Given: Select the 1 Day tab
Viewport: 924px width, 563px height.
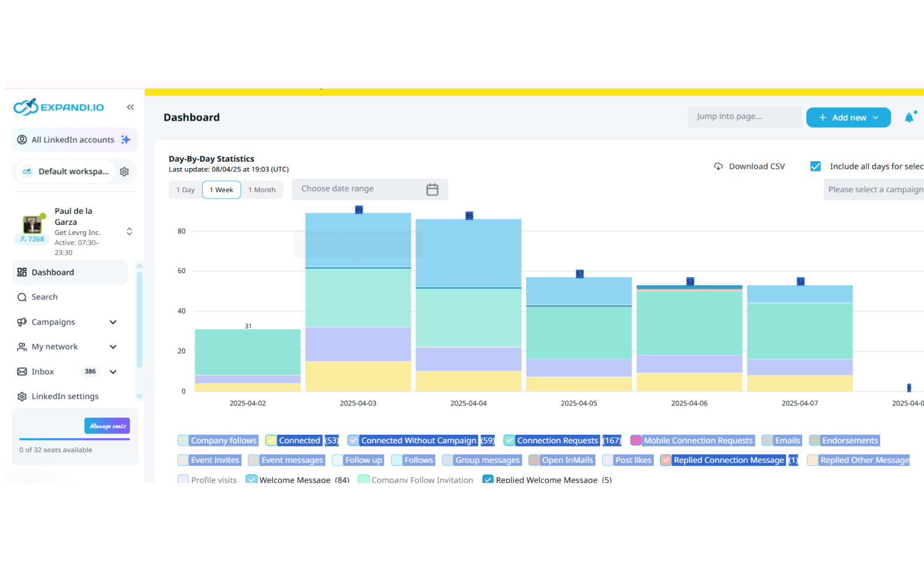Looking at the screenshot, I should pos(185,190).
